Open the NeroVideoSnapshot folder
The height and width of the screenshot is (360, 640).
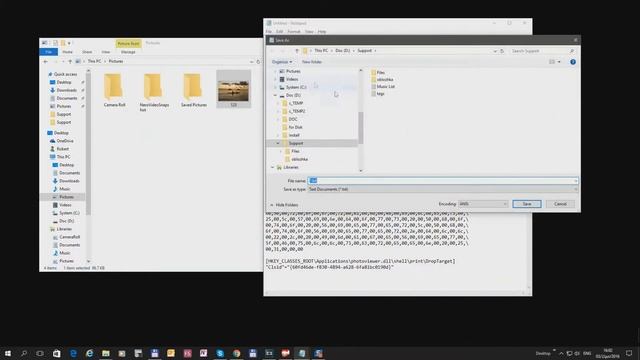coord(154,93)
